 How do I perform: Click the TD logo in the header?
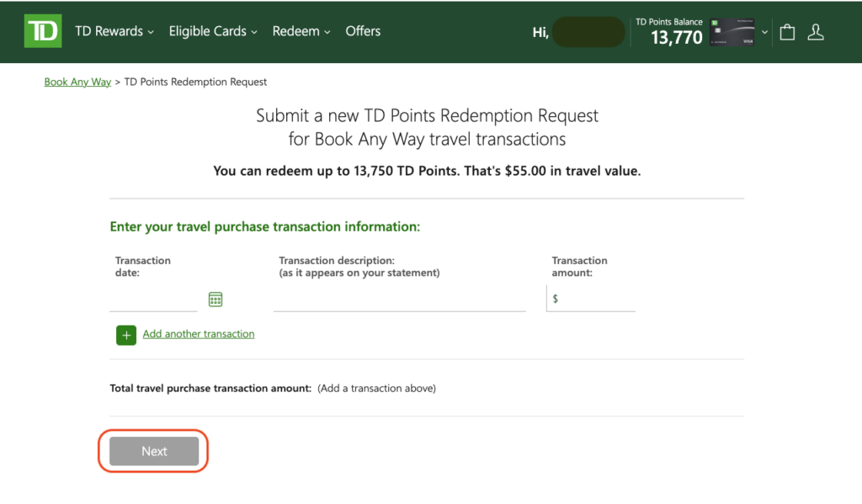pos(43,32)
